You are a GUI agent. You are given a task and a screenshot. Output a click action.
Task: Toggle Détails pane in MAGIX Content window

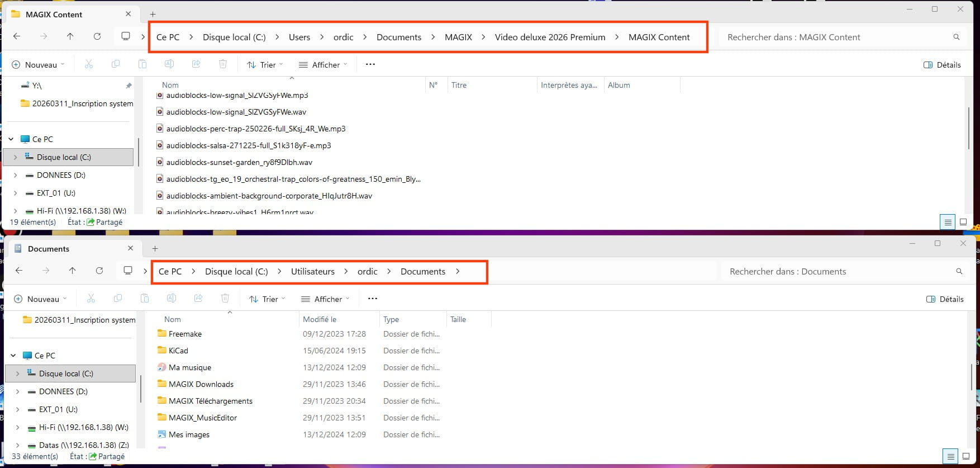click(x=942, y=65)
